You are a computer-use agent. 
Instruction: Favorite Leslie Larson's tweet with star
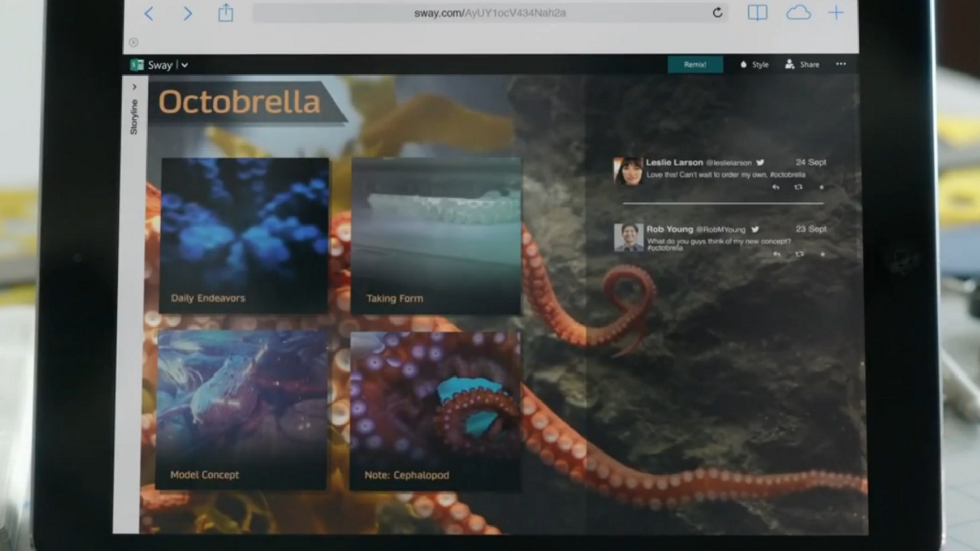(x=821, y=187)
